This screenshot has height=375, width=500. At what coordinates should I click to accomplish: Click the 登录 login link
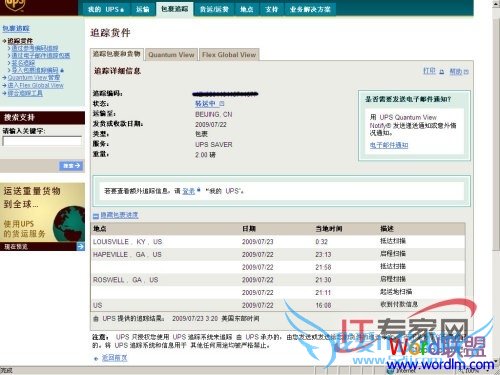click(188, 191)
